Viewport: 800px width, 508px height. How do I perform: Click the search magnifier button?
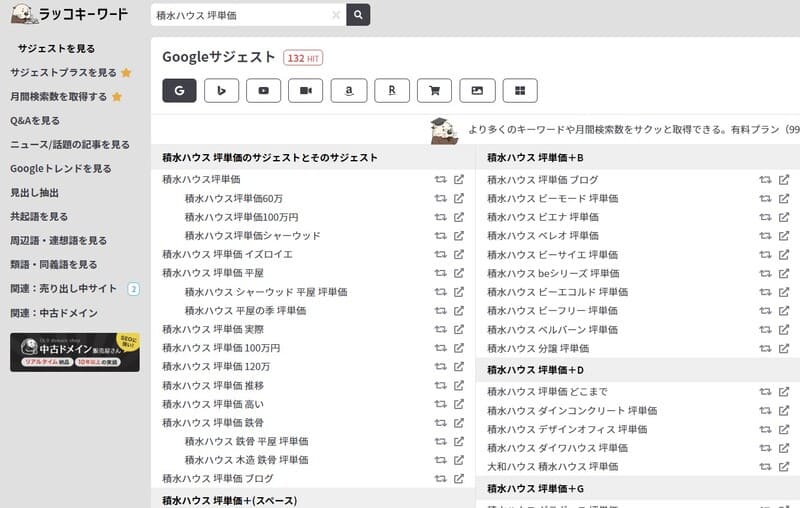(x=358, y=15)
